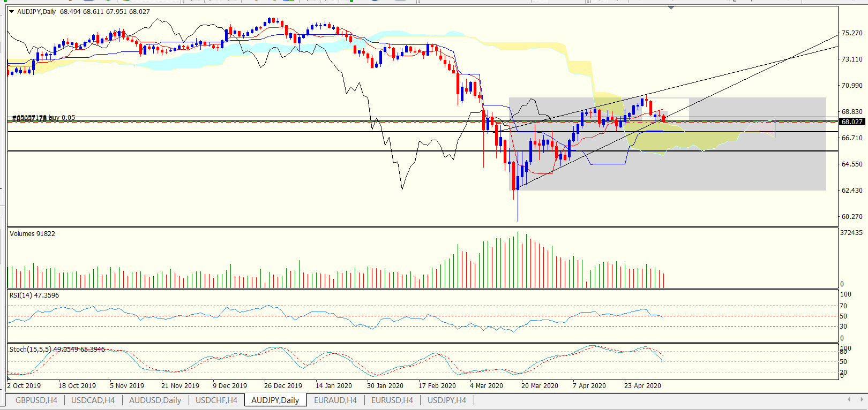Viewport: 868px width, 410px height.
Task: Open the USDJPY,H4 chart tab
Action: pyautogui.click(x=447, y=400)
